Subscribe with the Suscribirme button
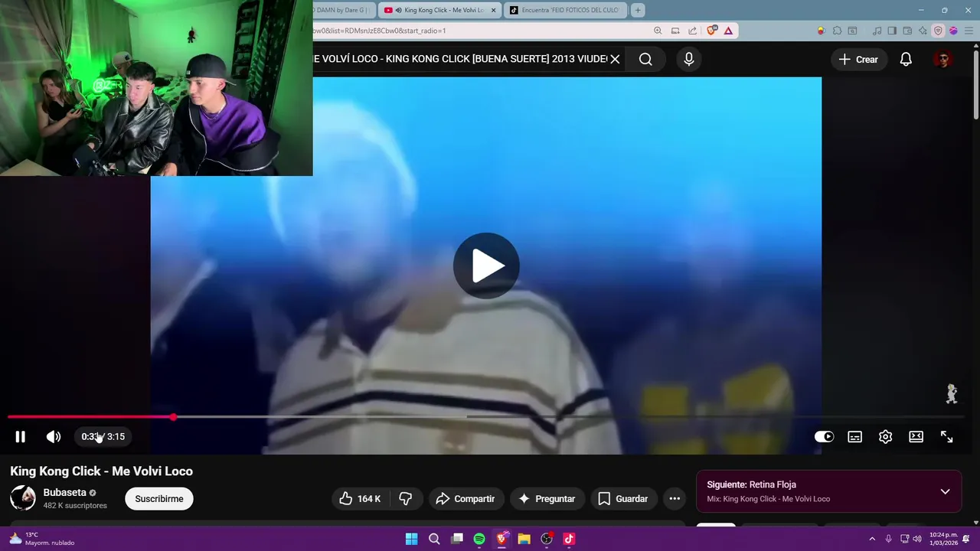 coord(159,499)
